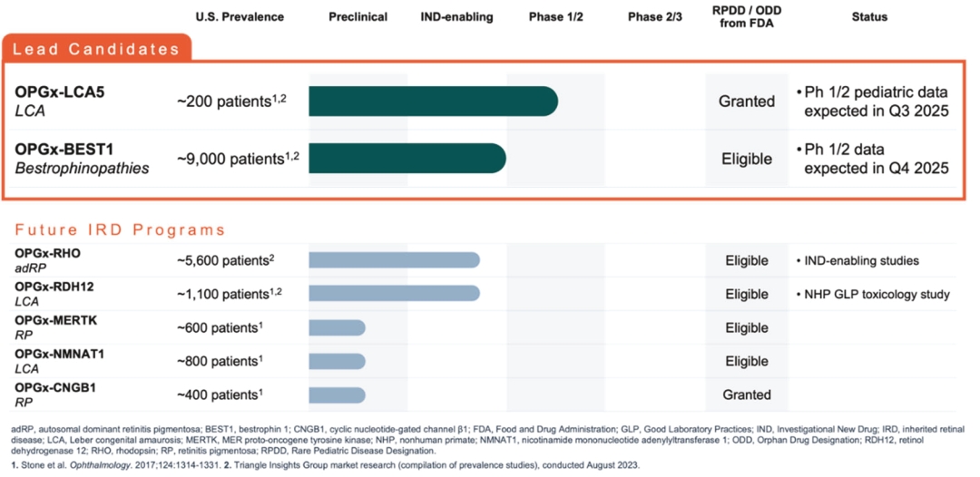980x477 pixels.
Task: Click the OPGx-CNGB1 light blue progress bar
Action: [337, 395]
